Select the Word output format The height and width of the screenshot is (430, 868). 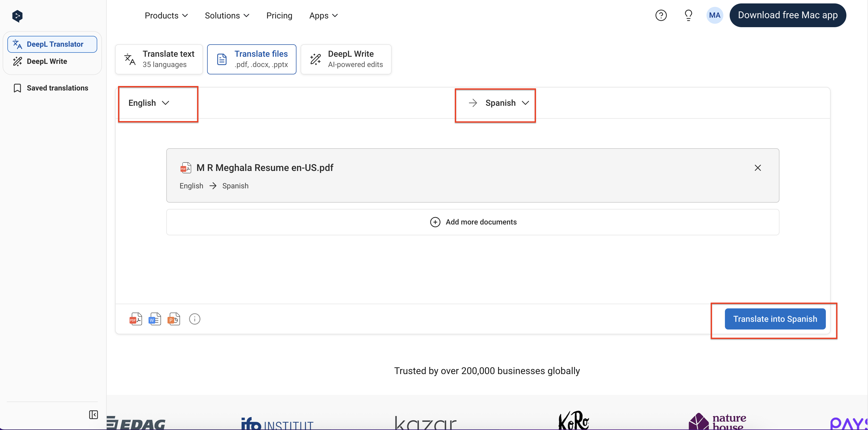155,319
